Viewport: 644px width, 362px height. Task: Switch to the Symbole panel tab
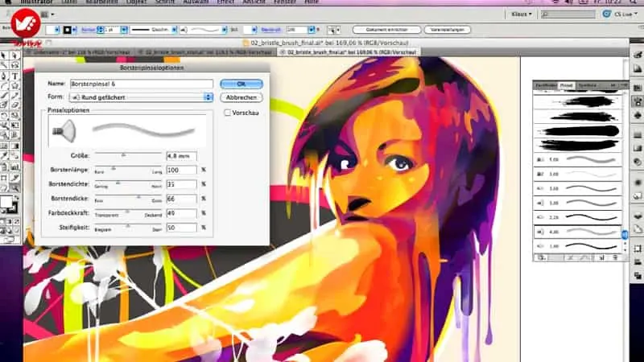588,85
